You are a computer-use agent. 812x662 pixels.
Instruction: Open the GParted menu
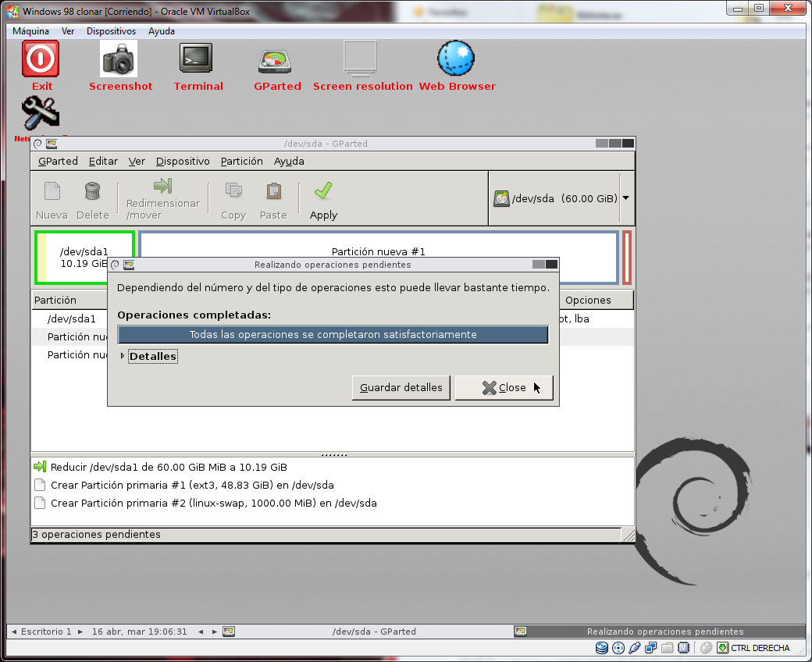tap(58, 161)
